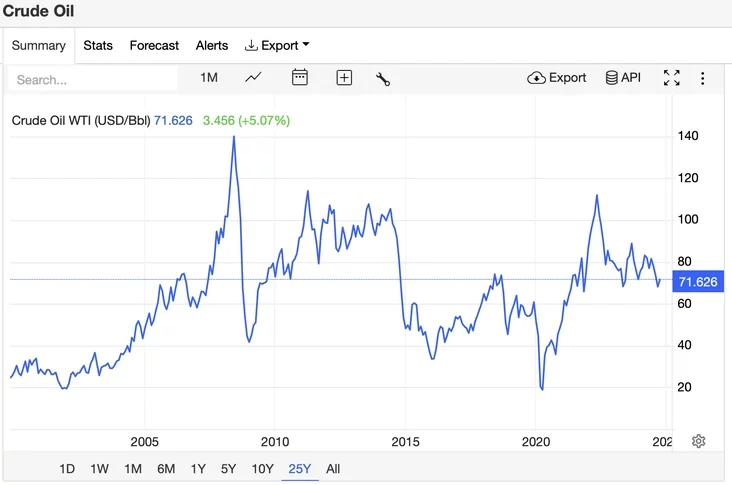Open the wrench tools icon
Screen dimensions: 732x485
click(383, 78)
